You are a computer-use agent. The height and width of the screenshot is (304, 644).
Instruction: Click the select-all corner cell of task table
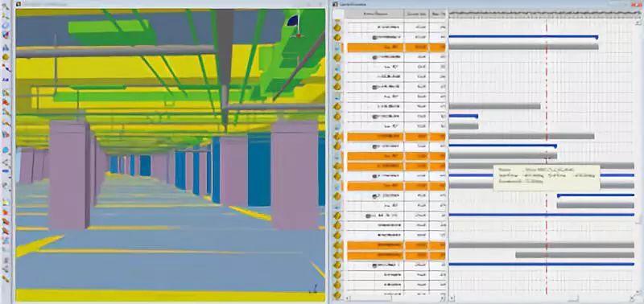pos(337,14)
